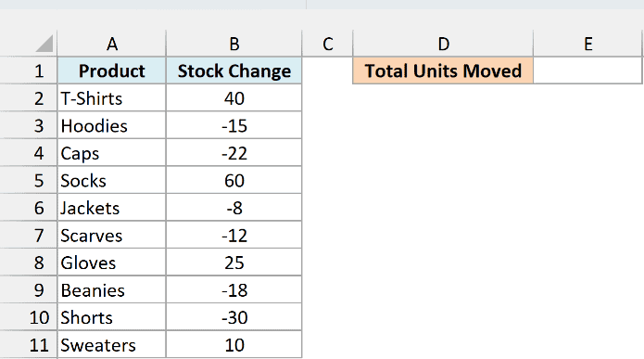644x359 pixels.
Task: Click the 'Product' header cell
Action: click(x=112, y=71)
